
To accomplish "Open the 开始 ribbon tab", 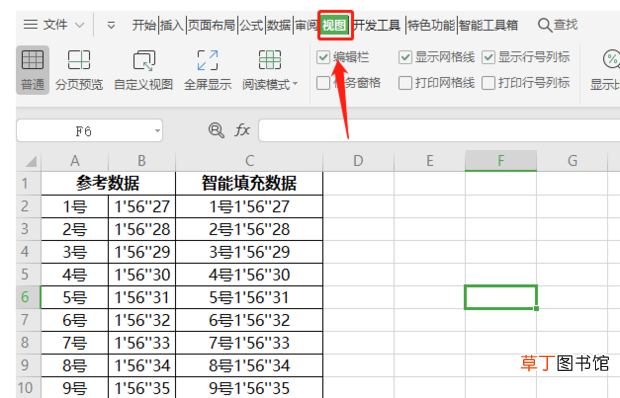I will point(144,25).
